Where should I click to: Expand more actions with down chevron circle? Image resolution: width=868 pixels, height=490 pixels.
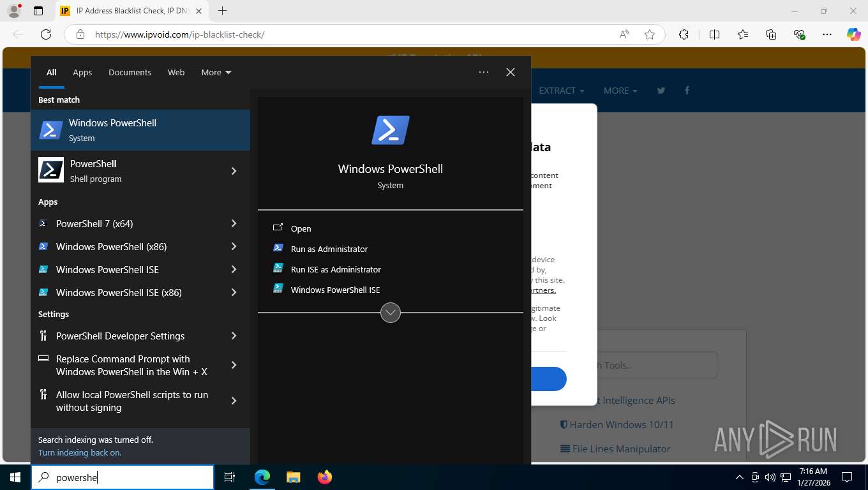click(x=391, y=313)
